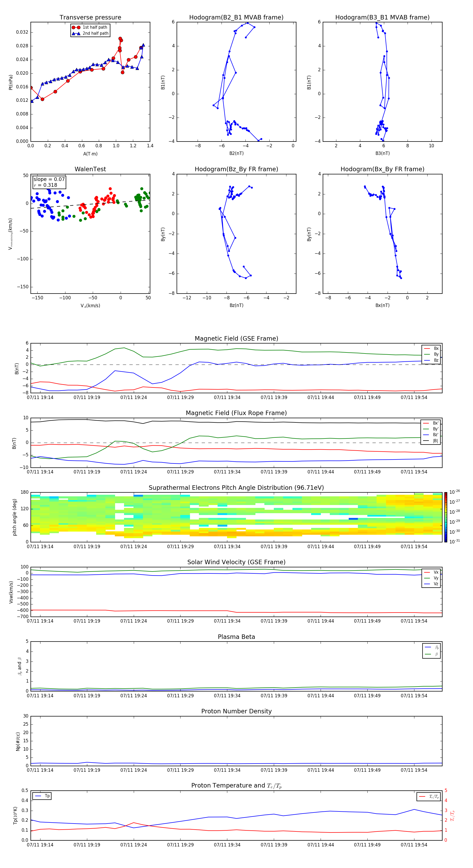The width and height of the screenshot is (473, 868).
Task: Click the 'Bz(nT)' x-axis label
Action: point(236,305)
